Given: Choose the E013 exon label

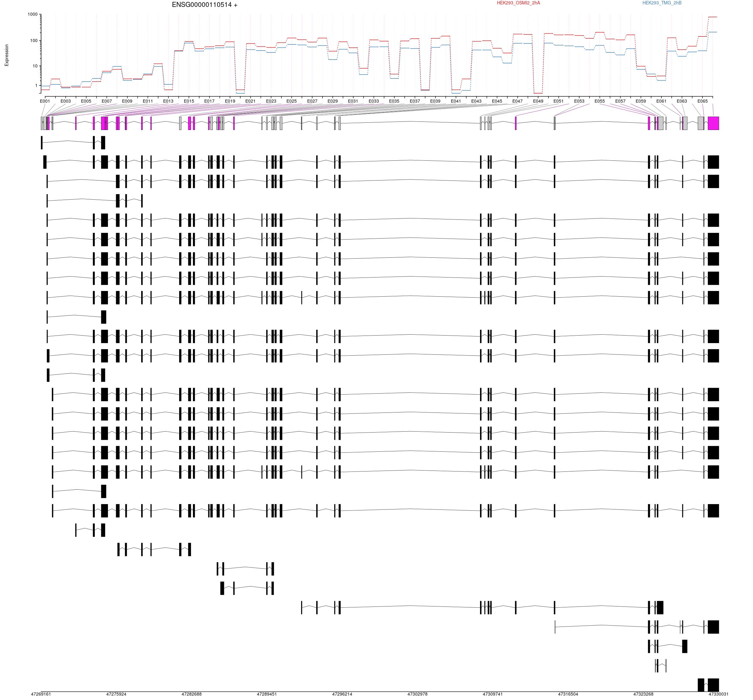Looking at the screenshot, I should point(168,101).
